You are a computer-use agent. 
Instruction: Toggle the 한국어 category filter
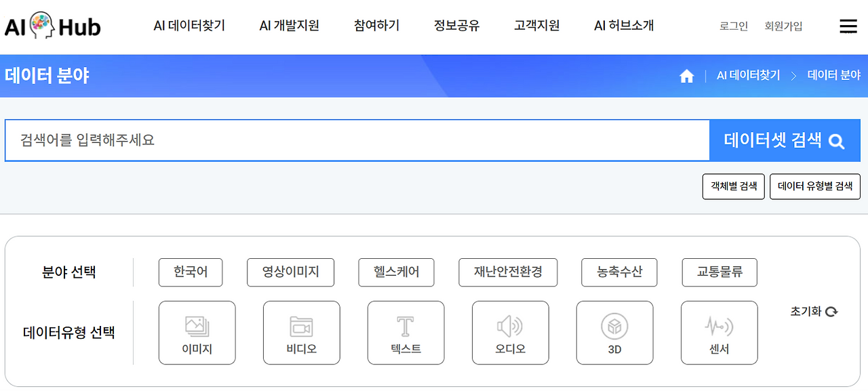click(191, 272)
